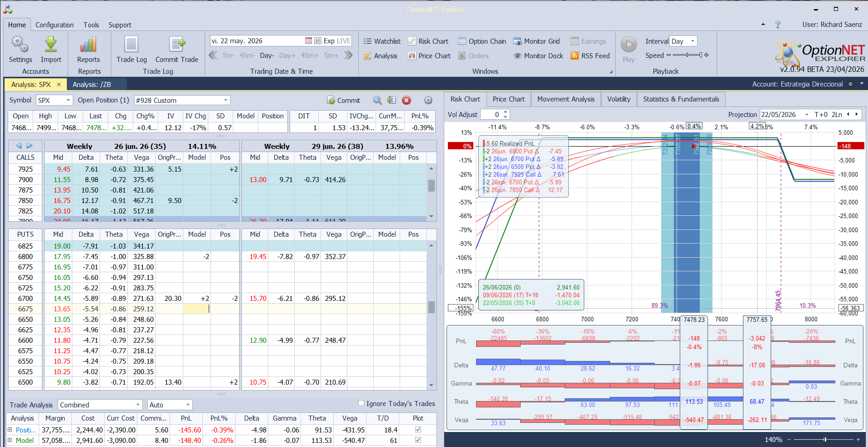Image resolution: width=868 pixels, height=447 pixels.
Task: Open the Monitor Grid window
Action: (537, 41)
